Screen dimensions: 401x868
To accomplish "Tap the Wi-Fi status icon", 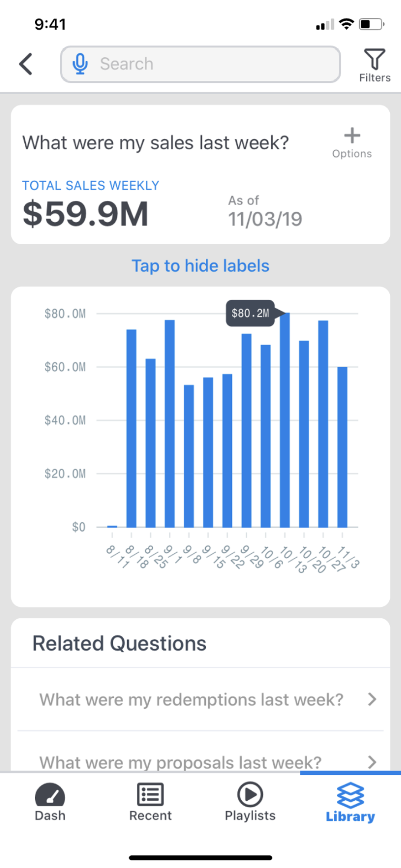I will click(346, 24).
